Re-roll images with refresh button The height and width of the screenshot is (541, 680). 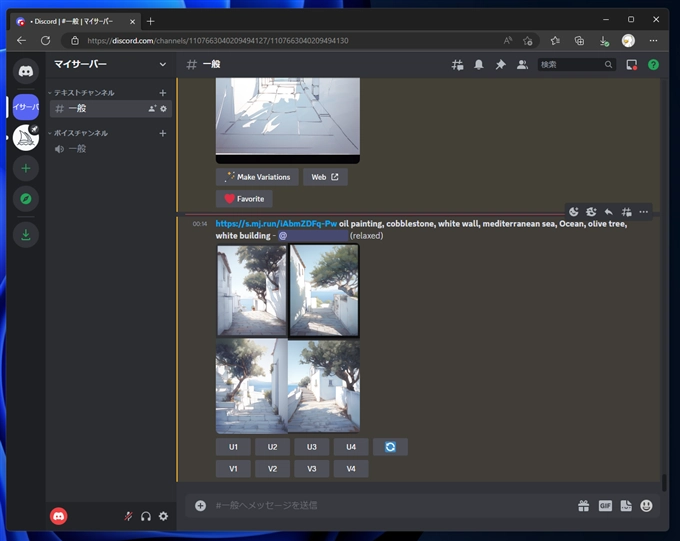[x=390, y=447]
